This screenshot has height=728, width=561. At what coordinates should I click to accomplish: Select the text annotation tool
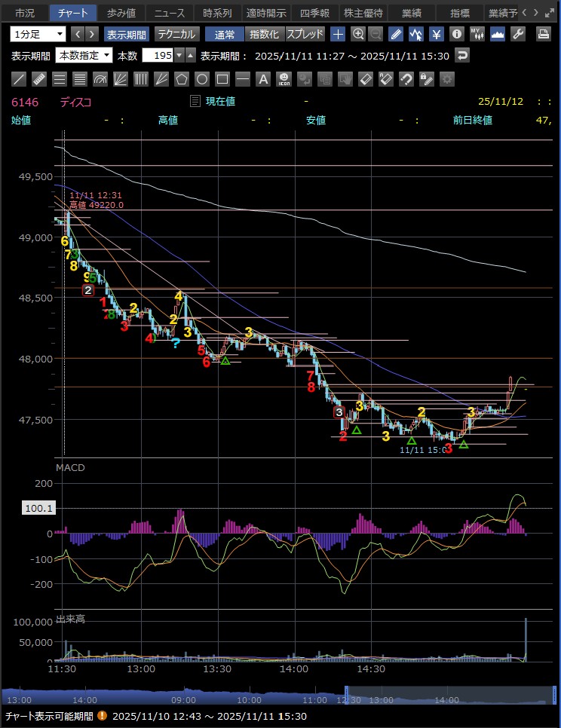263,79
